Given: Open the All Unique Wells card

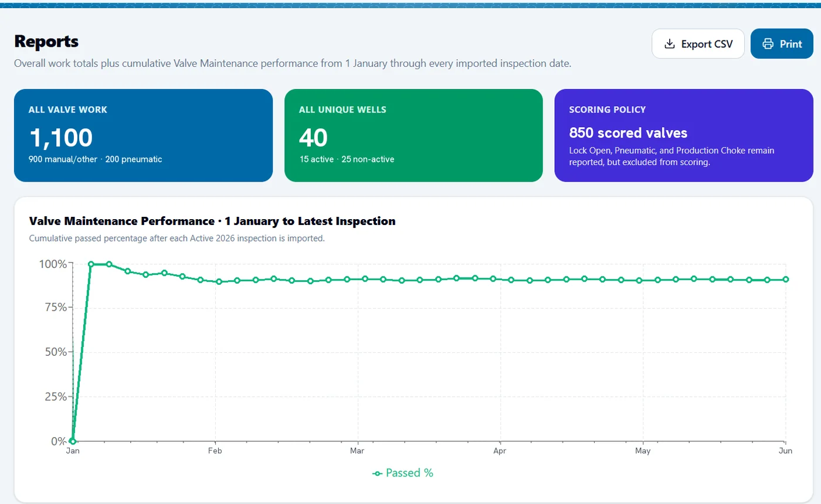Looking at the screenshot, I should [413, 135].
